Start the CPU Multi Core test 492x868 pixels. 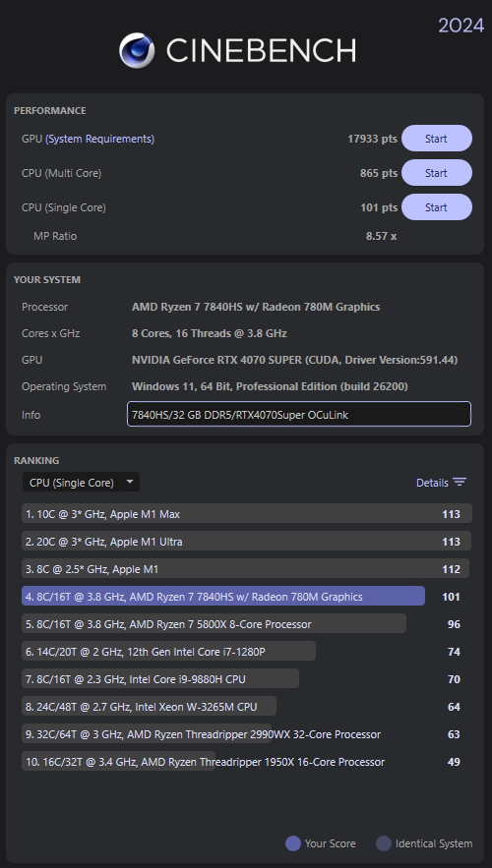[437, 173]
